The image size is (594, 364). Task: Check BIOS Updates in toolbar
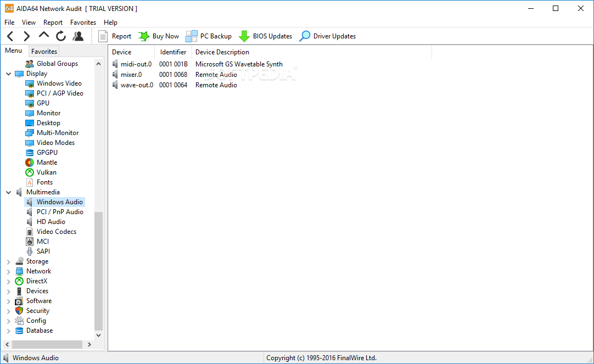(266, 36)
